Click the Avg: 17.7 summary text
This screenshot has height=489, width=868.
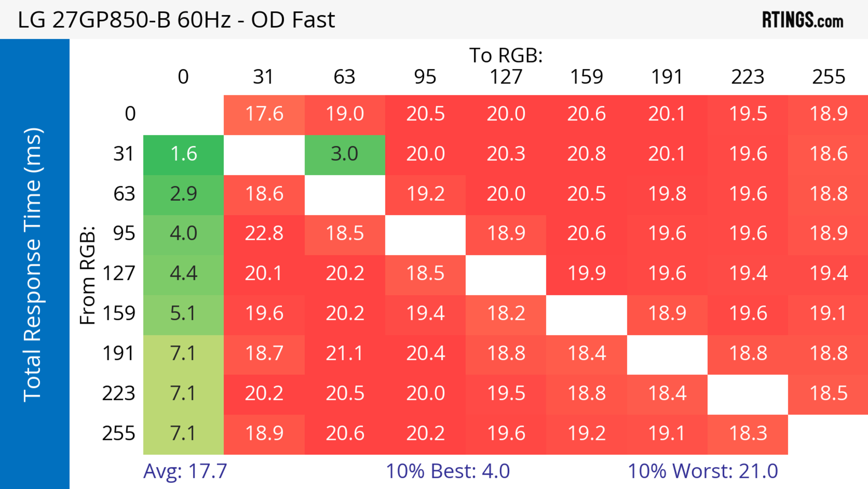pos(185,471)
